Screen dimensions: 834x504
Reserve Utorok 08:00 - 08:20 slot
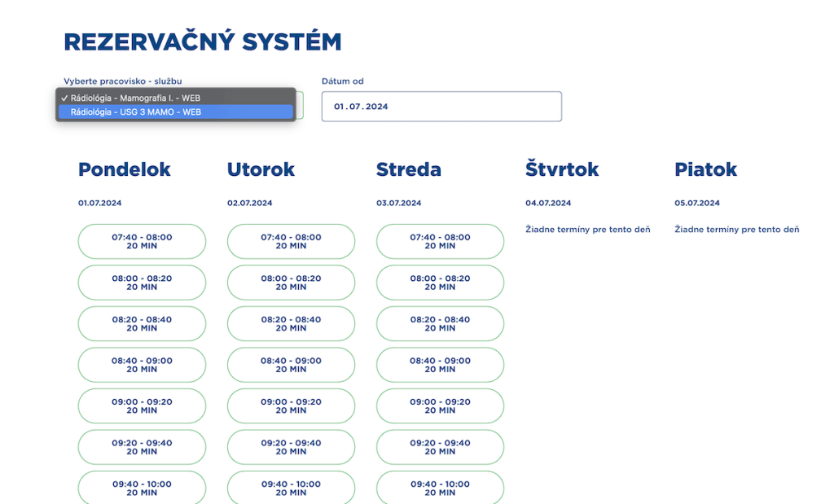(x=291, y=283)
